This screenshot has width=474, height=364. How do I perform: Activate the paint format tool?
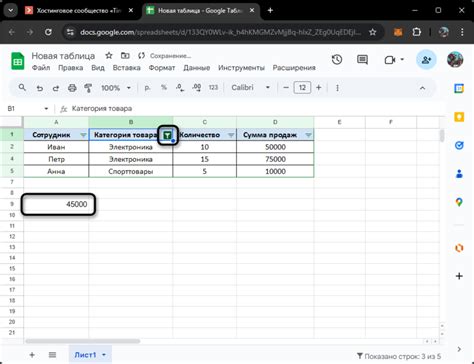(88, 88)
